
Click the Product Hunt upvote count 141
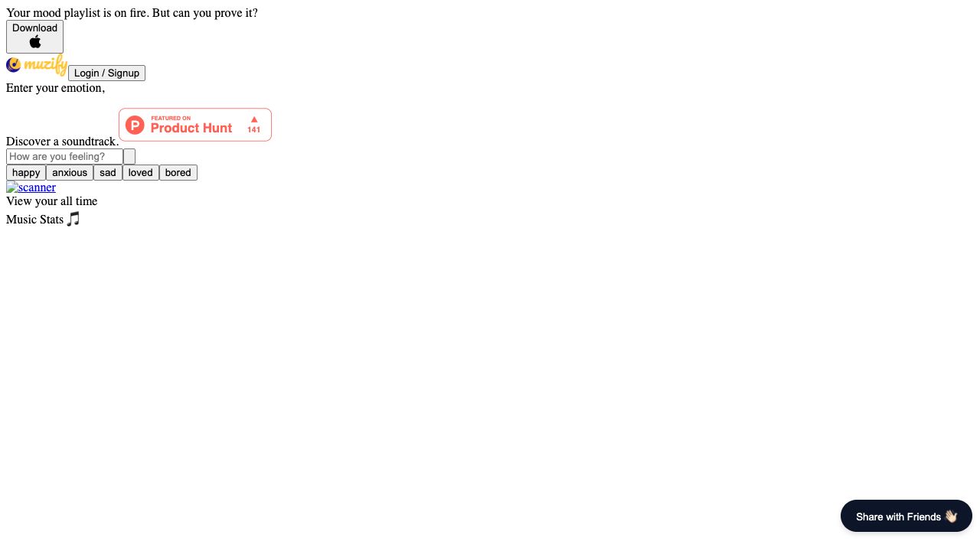tap(253, 129)
